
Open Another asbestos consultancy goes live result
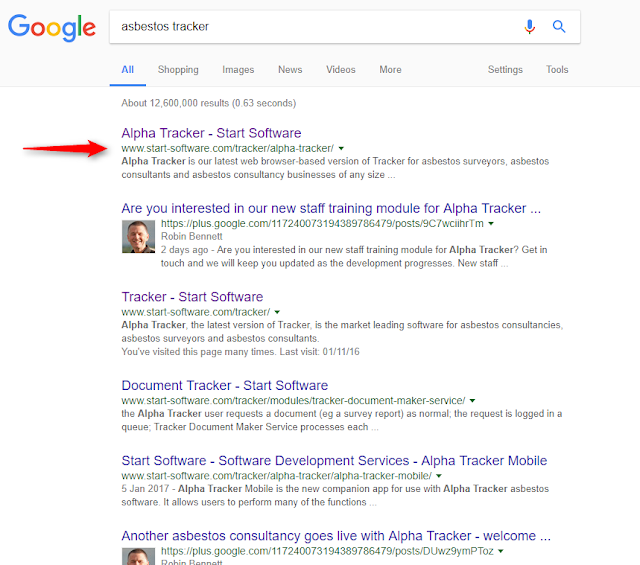(x=336, y=536)
